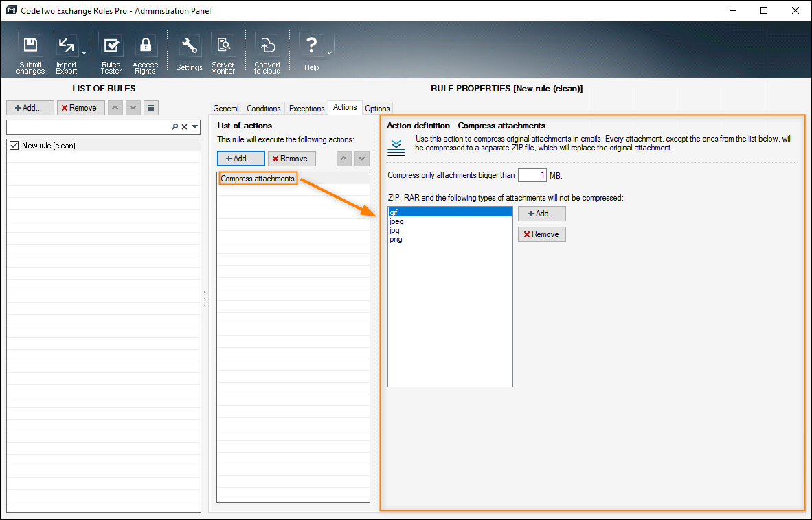
Task: Switch to the Actions tab
Action: coord(345,107)
